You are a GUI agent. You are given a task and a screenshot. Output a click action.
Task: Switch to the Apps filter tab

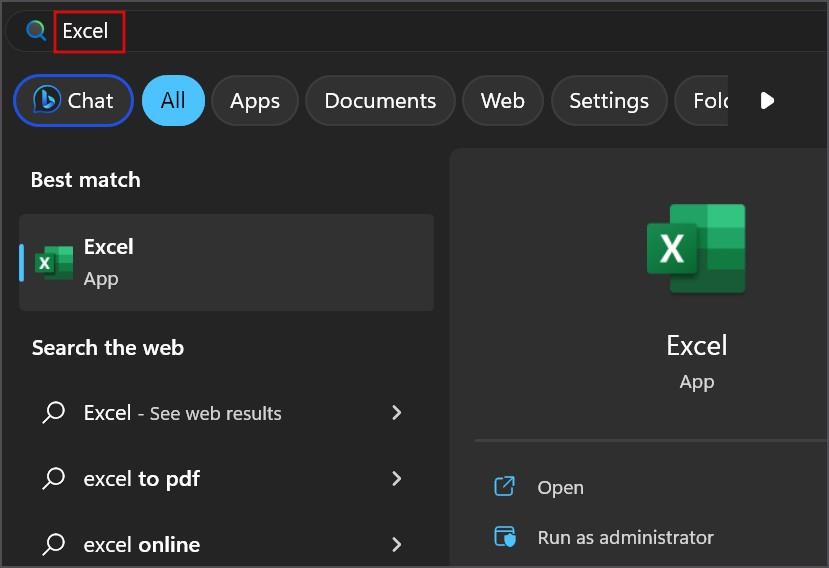(x=255, y=100)
